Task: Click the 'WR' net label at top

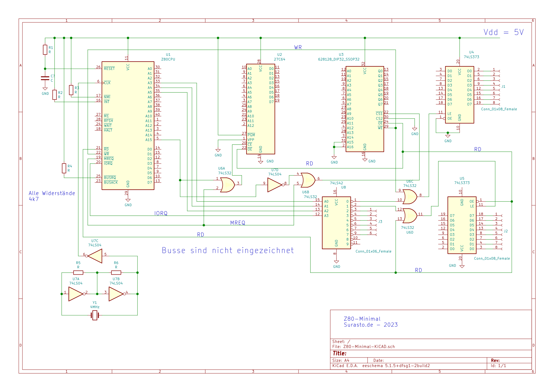Action: (298, 47)
